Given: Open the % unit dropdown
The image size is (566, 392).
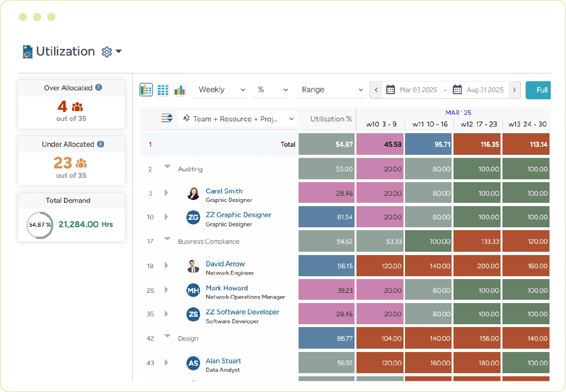Looking at the screenshot, I should click(x=271, y=89).
